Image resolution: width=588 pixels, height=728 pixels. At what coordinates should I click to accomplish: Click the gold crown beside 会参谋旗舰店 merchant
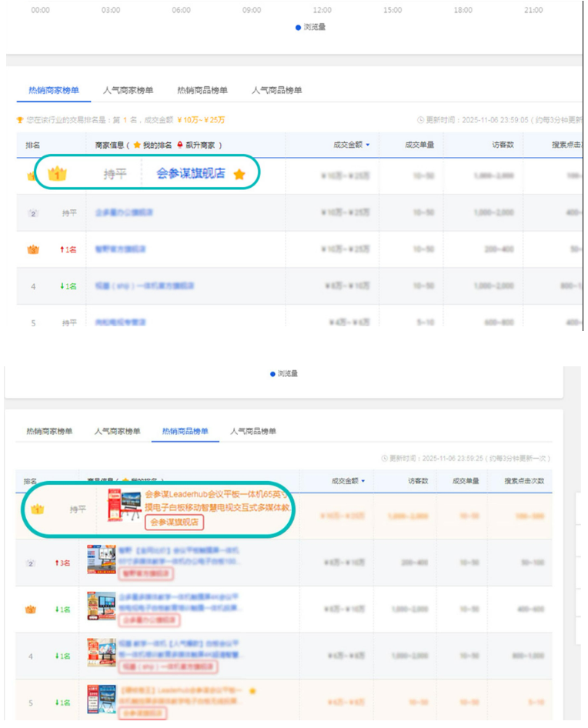57,174
